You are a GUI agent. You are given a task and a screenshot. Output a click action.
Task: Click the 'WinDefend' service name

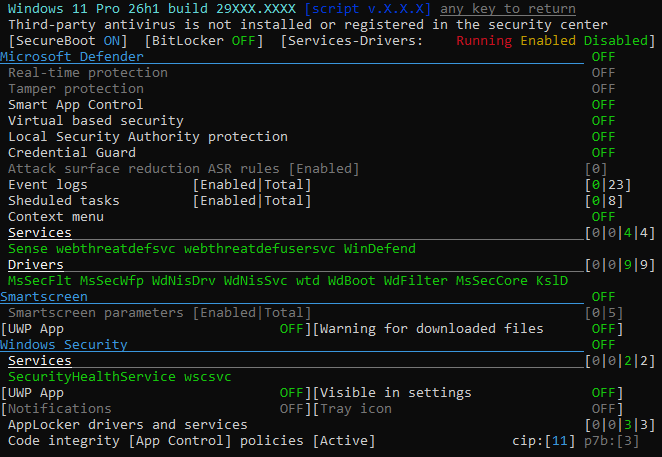[x=380, y=249]
